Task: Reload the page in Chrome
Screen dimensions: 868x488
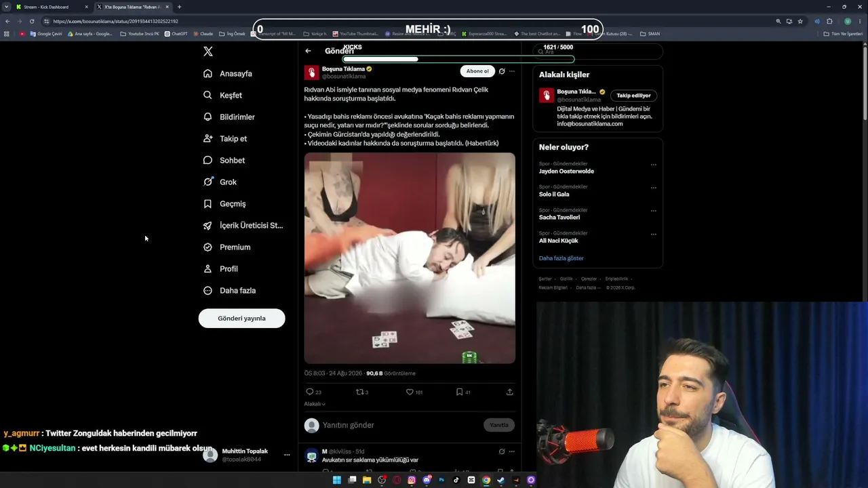Action: (32, 21)
